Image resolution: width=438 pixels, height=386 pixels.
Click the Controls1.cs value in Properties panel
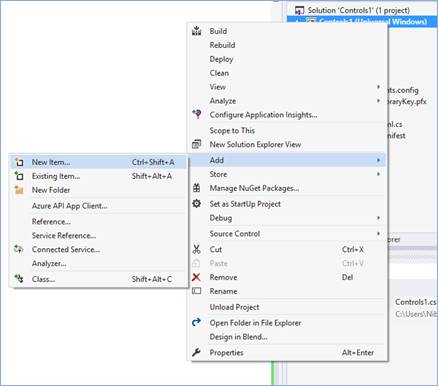416,302
